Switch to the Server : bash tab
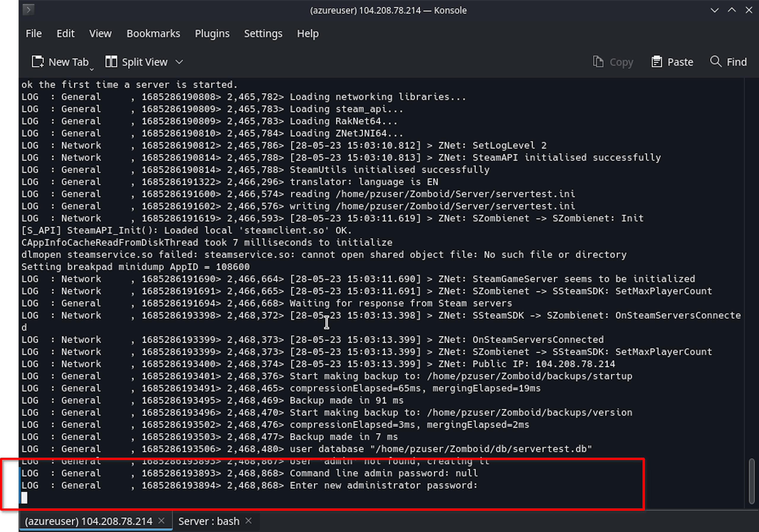 click(209, 521)
